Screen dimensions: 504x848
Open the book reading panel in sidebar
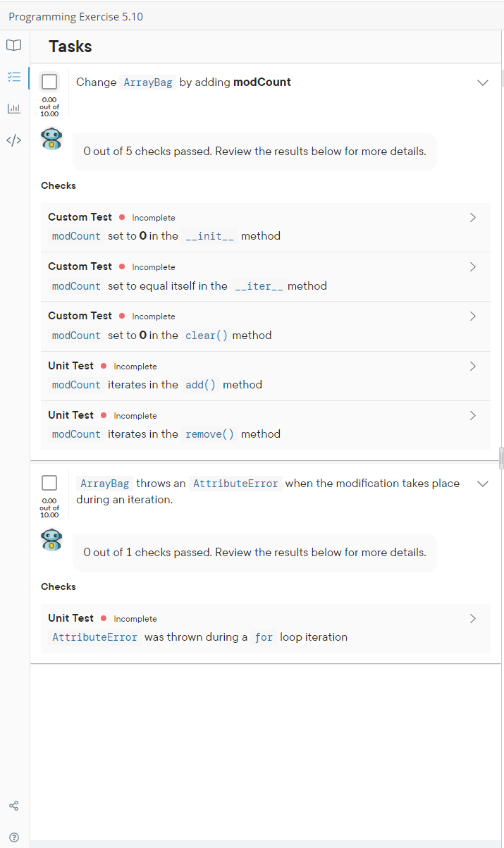(13, 44)
